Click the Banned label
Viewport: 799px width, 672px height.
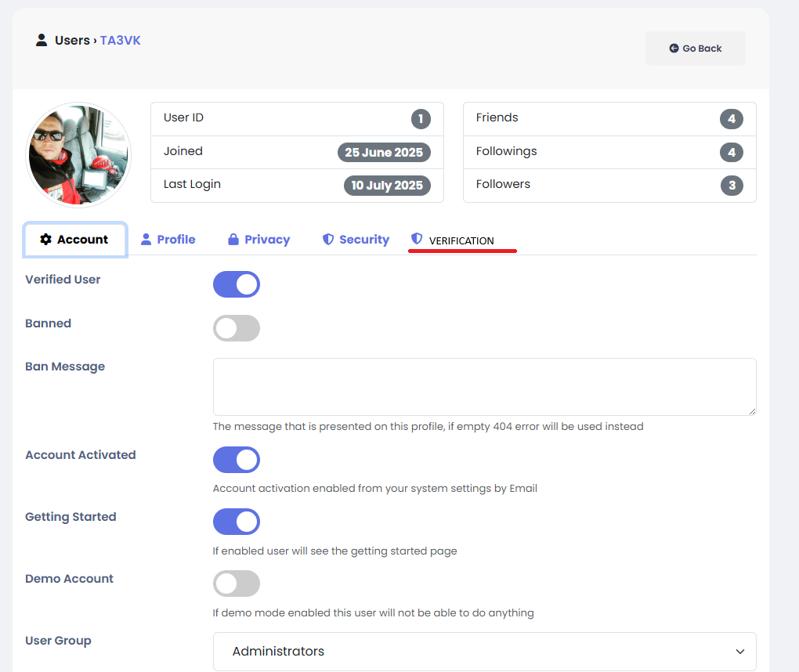49,323
